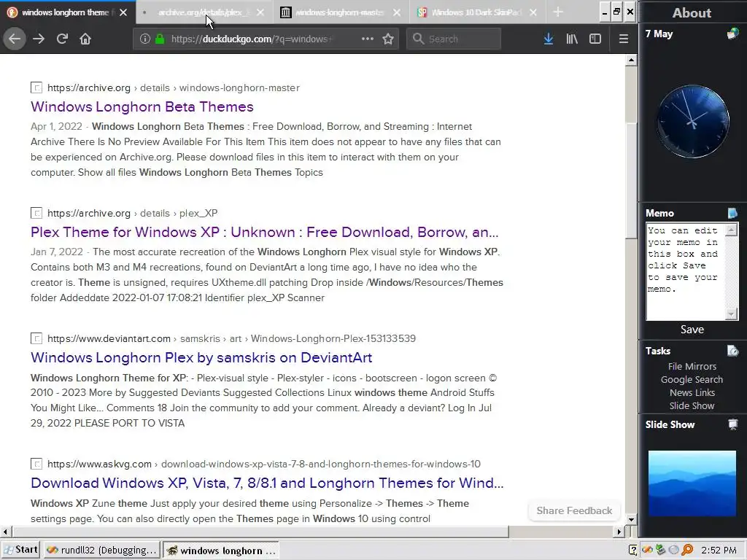The height and width of the screenshot is (560, 747).
Task: Select windows longhorn taskbar button
Action: point(221,550)
